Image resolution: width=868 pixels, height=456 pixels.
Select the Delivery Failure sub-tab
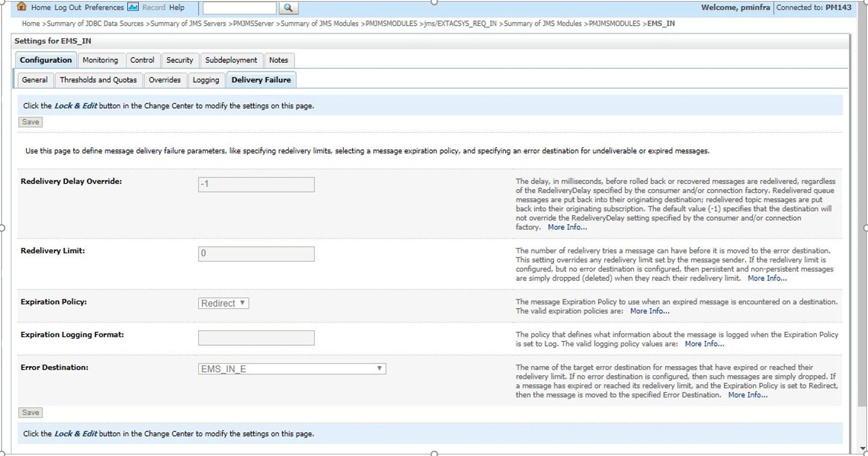coord(261,80)
